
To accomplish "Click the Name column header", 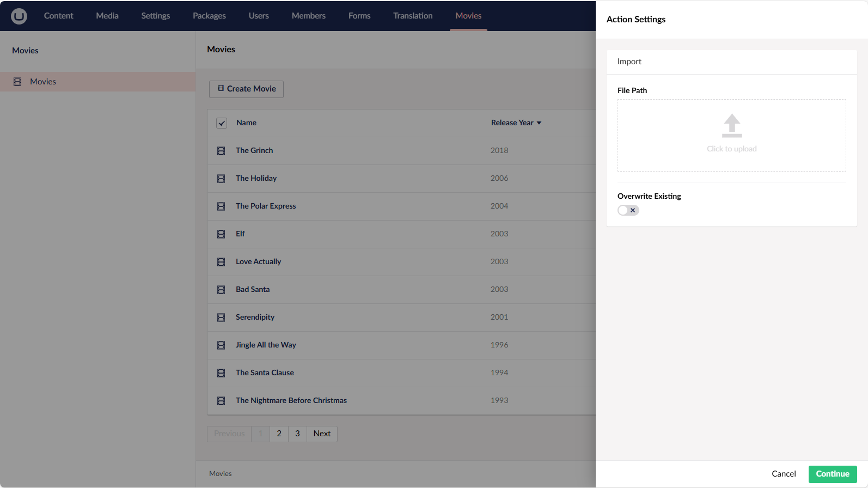I will coord(246,123).
